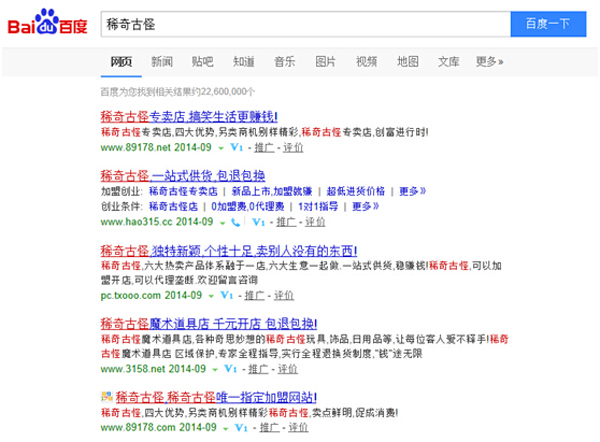Open sublink 超低进货价格

pyautogui.click(x=355, y=191)
